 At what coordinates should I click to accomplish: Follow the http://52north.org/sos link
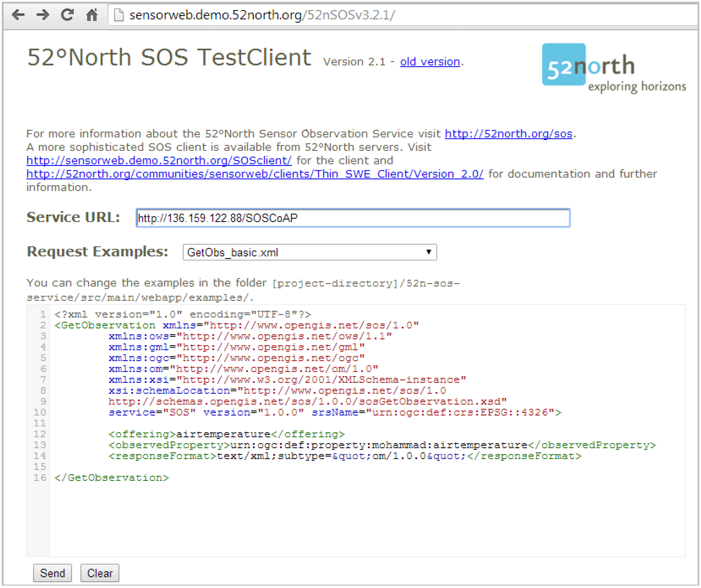(508, 134)
